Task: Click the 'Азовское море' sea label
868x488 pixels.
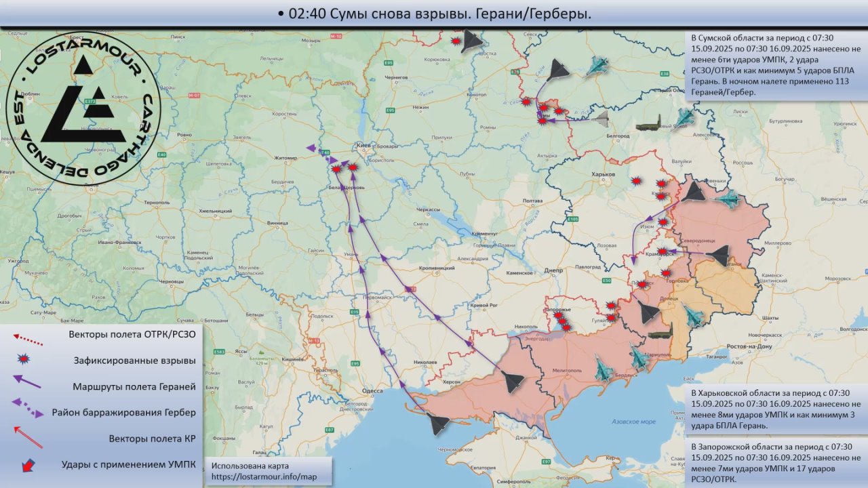Action: tap(633, 422)
